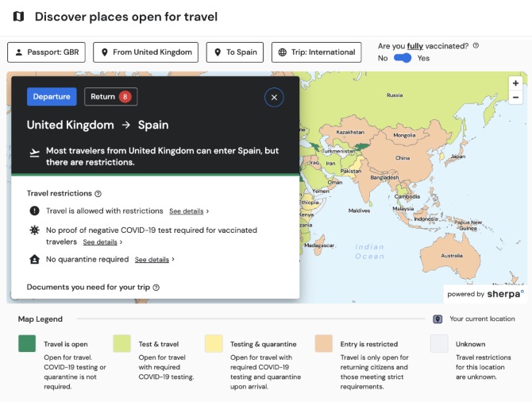The image size is (532, 402).
Task: Click the Documents you need help icon
Action: pos(156,288)
